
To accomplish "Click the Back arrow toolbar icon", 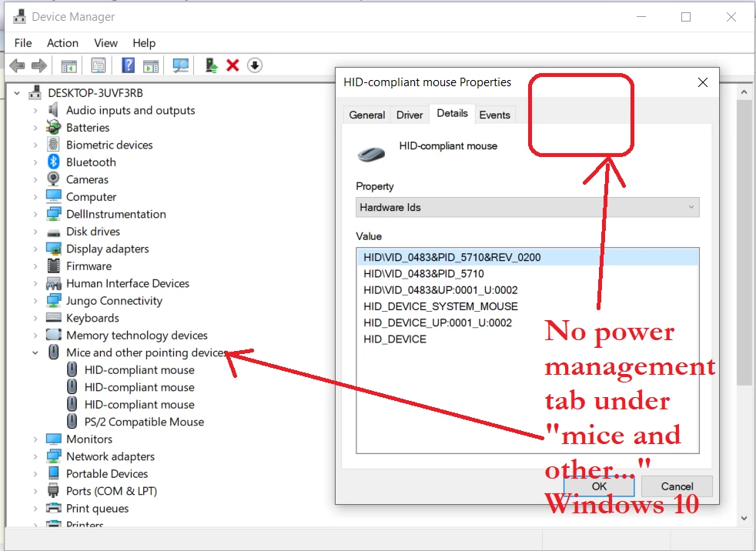I will [17, 65].
